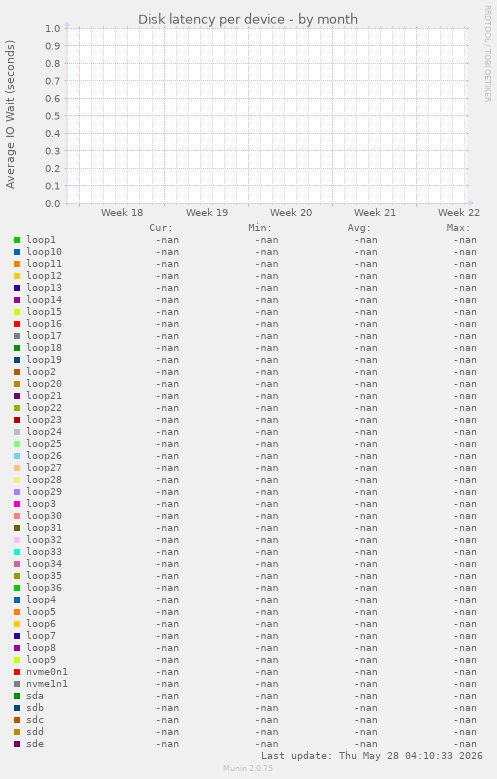Click the 'loop25' legend label
The image size is (497, 779).
tap(44, 444)
